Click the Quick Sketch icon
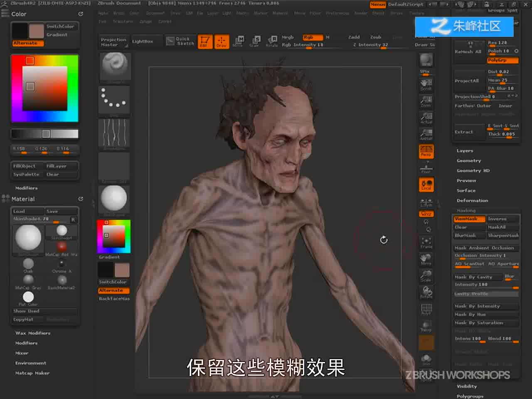The width and height of the screenshot is (532, 399). pyautogui.click(x=181, y=41)
